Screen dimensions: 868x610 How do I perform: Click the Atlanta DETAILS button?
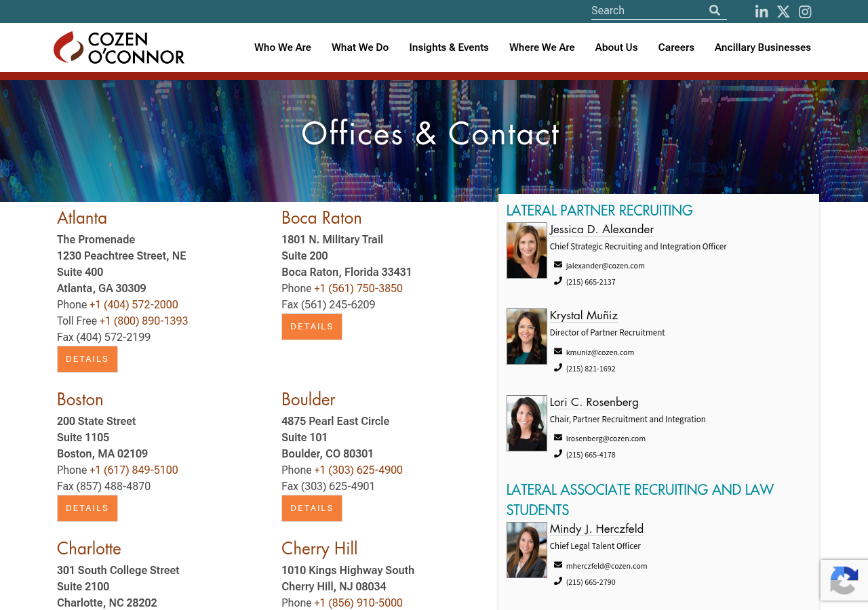(87, 359)
